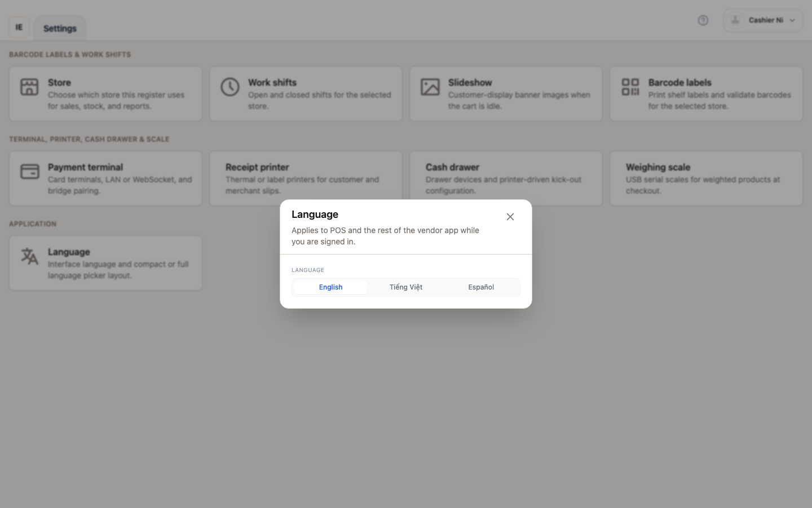Open the Payment terminal card
Image resolution: width=812 pixels, height=508 pixels.
(x=105, y=178)
